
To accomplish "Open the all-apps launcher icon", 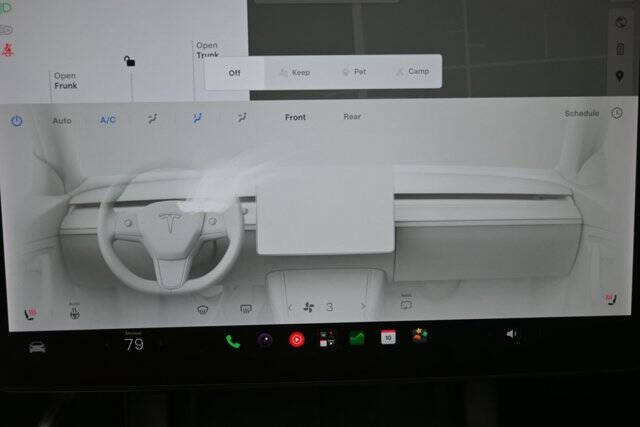I will pyautogui.click(x=327, y=339).
